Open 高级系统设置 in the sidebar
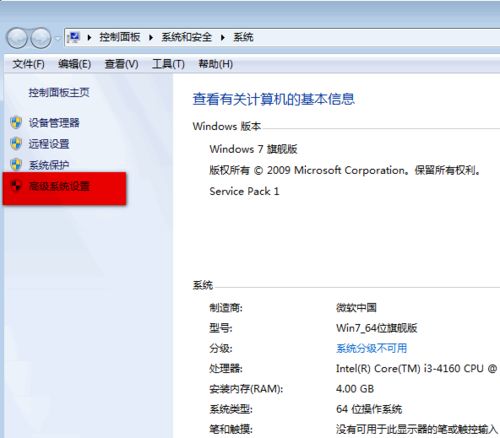The width and height of the screenshot is (500, 438). (59, 186)
